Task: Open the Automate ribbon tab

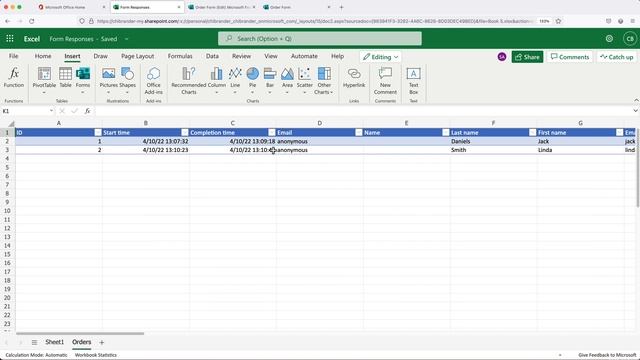Action: [304, 56]
